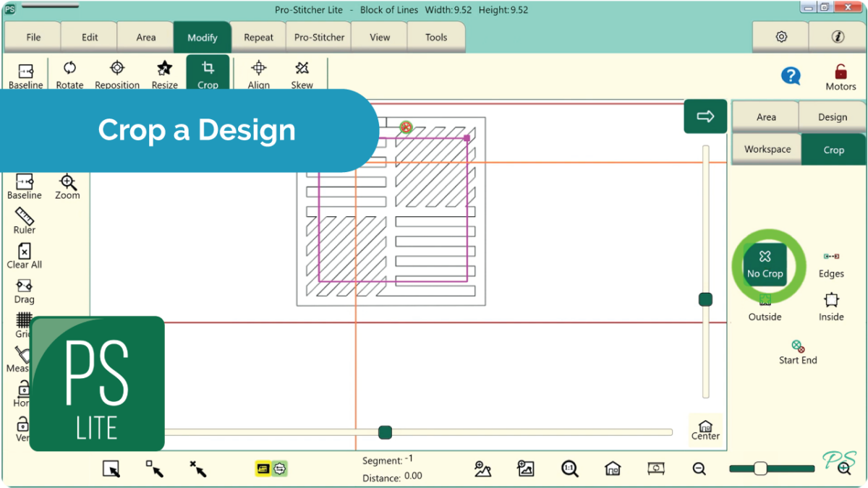Choose the Inside crop mode
868x488 pixels.
pyautogui.click(x=831, y=306)
